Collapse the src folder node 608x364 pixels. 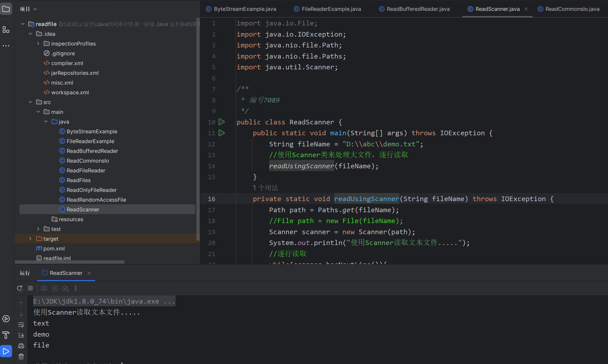pyautogui.click(x=30, y=102)
